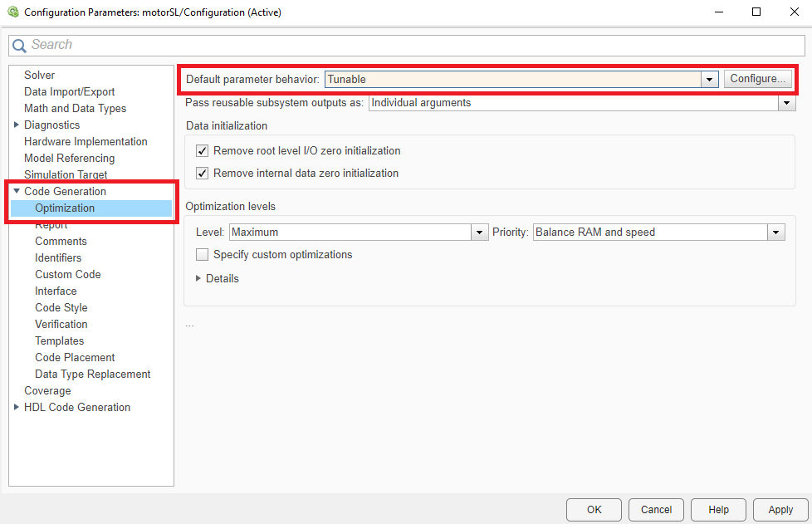This screenshot has height=524, width=812.
Task: Uncheck Remove internal data zero initialization
Action: point(202,174)
